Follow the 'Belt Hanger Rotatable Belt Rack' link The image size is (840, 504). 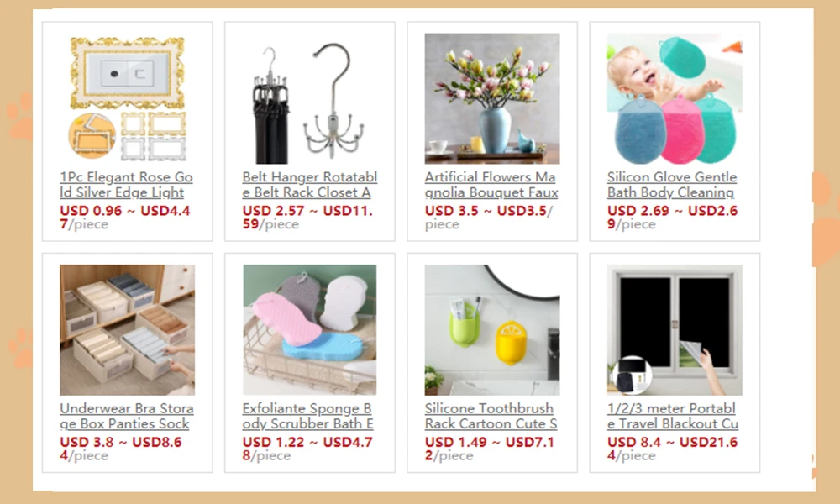click(310, 184)
